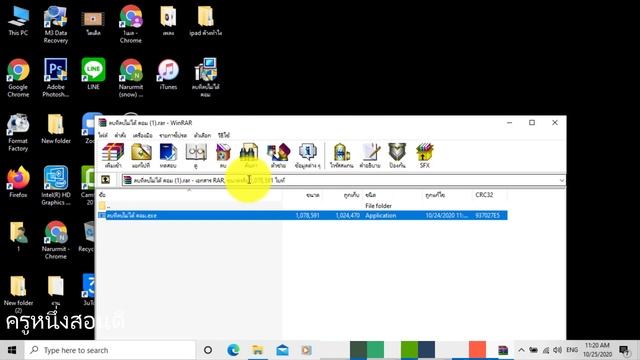Select the Intel(R) HD Graphics desktop icon
Screen dimensions: 640x360
click(56, 185)
